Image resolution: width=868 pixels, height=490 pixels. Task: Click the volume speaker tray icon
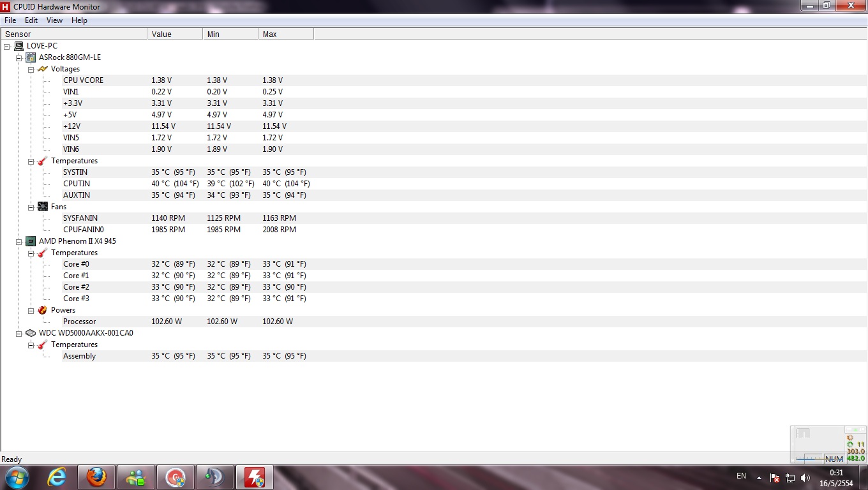click(x=805, y=477)
